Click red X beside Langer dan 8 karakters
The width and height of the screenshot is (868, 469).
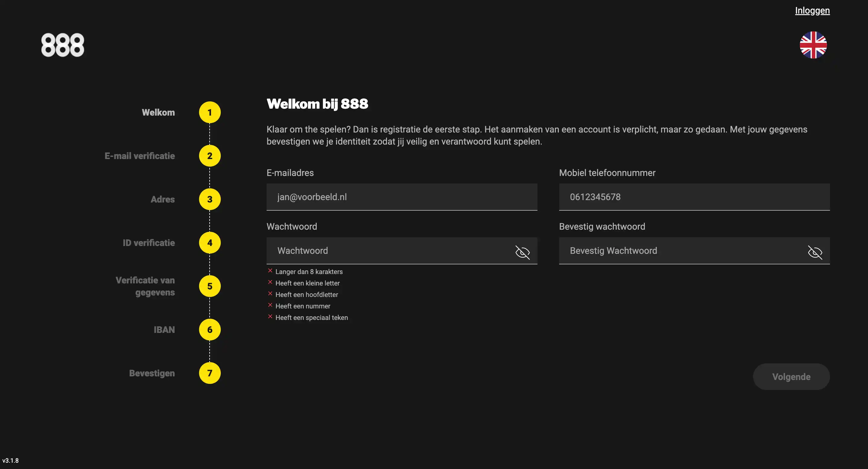[x=270, y=271]
